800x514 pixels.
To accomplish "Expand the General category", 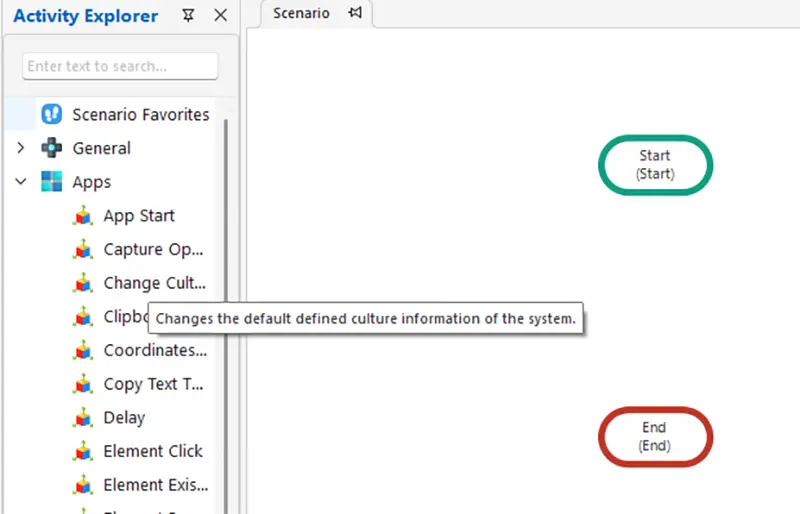I will [x=20, y=148].
